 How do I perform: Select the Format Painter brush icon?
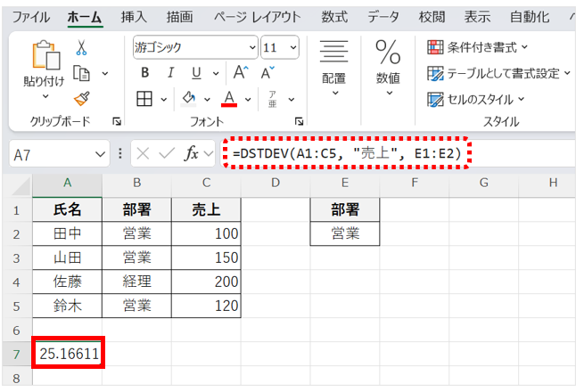[x=81, y=98]
